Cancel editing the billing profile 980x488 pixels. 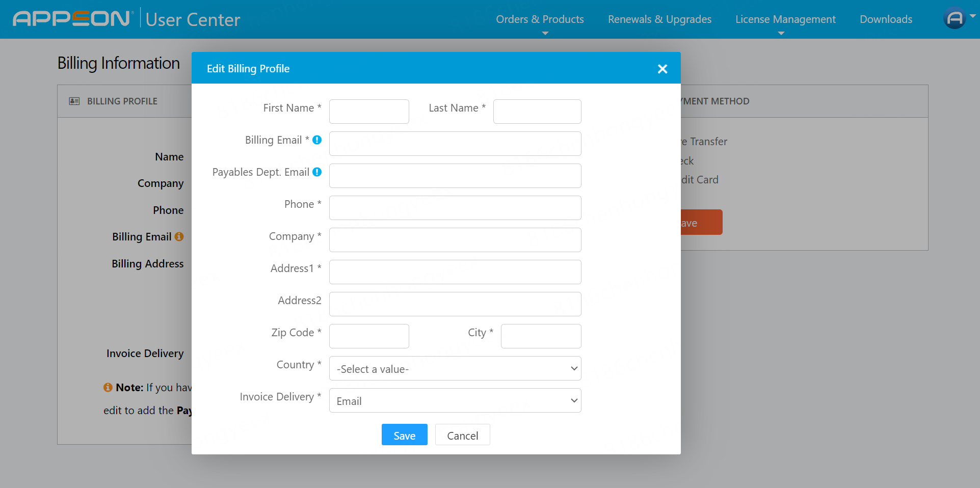[462, 435]
